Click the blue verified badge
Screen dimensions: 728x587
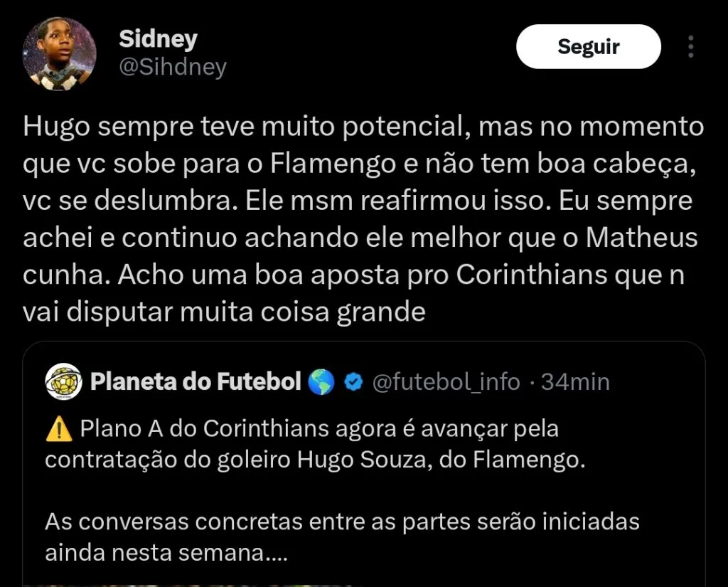pos(353,383)
